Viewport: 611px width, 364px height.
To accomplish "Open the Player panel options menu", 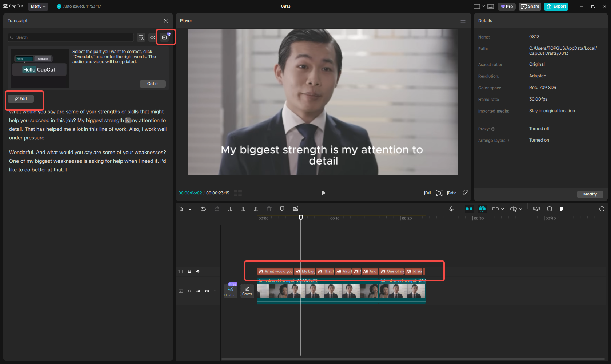I will [x=463, y=20].
